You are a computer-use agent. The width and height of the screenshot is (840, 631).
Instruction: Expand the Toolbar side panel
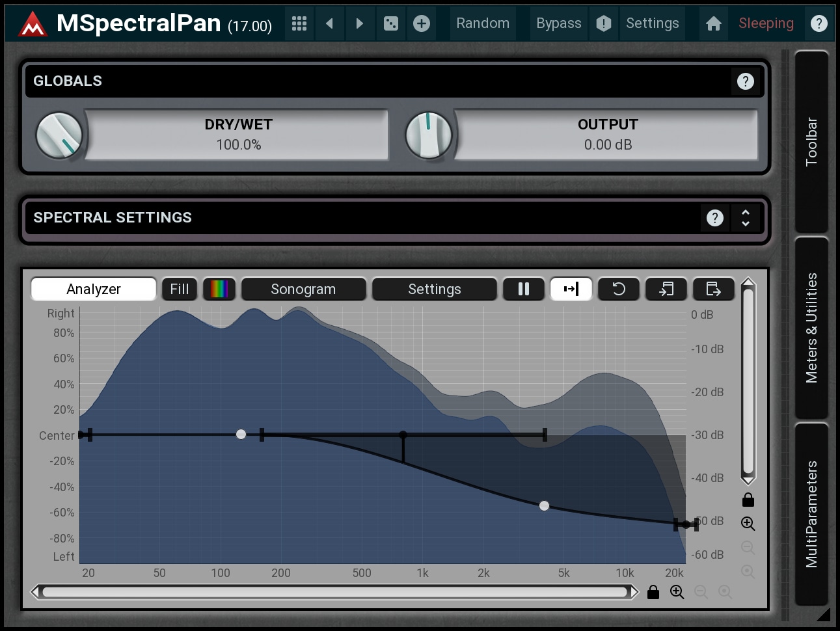point(811,141)
